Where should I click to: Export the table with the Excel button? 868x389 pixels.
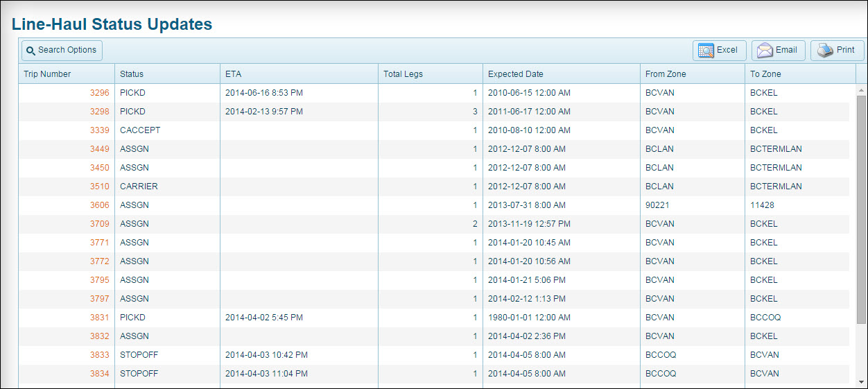(719, 51)
